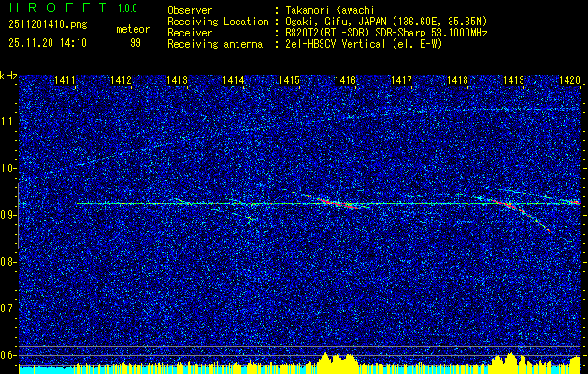Click the 1411 time marker
The height and width of the screenshot is (374, 588).
[x=65, y=79]
